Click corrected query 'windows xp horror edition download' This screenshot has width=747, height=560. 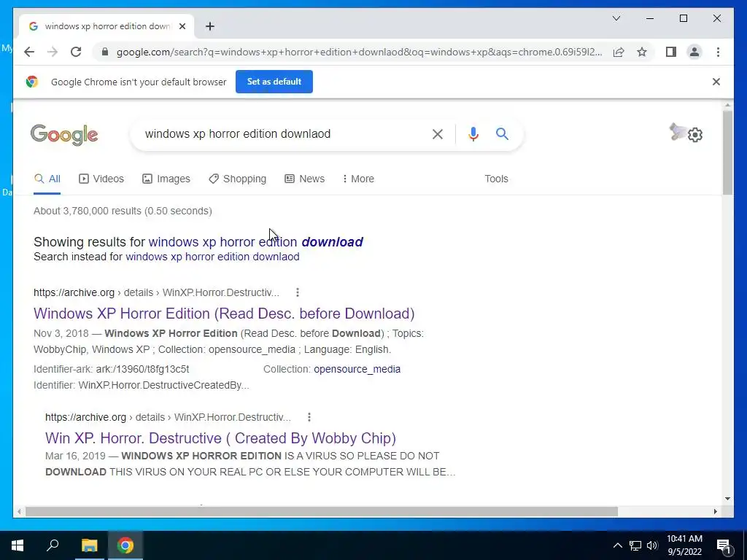pos(255,242)
